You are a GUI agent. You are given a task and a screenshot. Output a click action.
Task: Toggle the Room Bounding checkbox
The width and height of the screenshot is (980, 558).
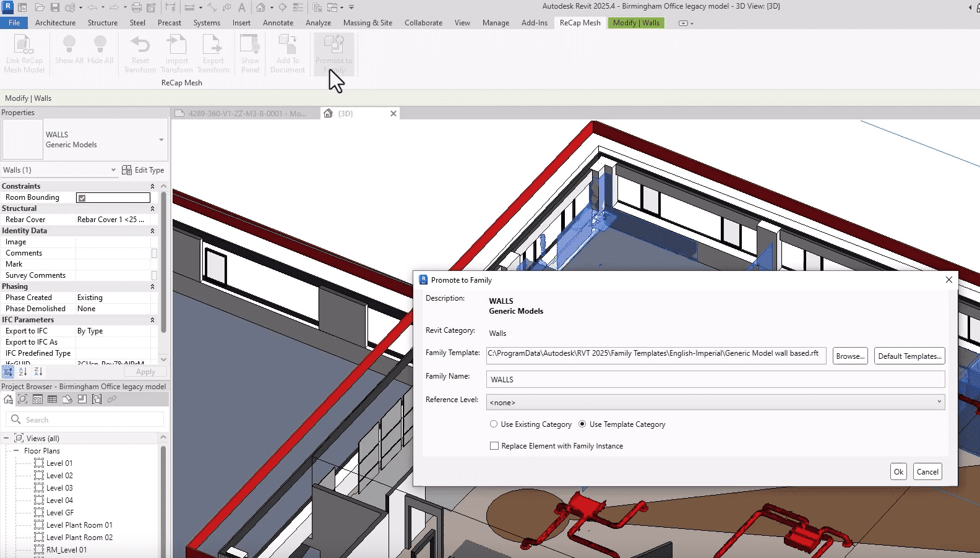[x=82, y=198]
